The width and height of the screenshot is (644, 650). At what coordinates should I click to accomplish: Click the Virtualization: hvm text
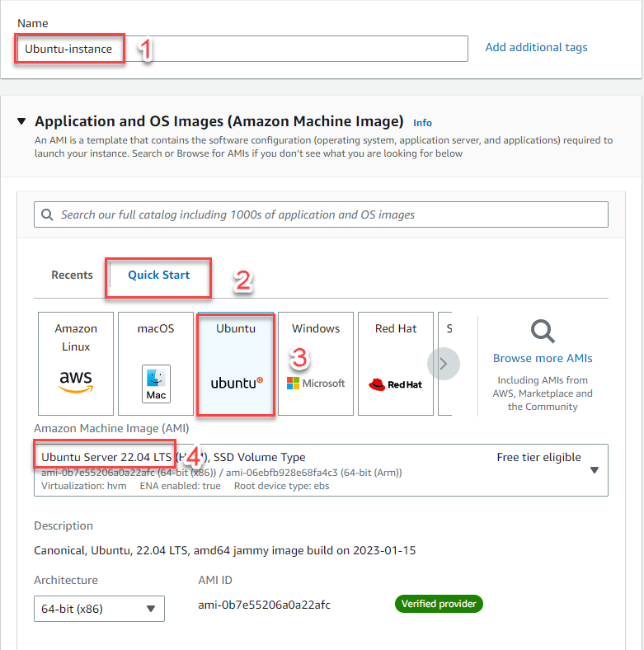coord(84,486)
